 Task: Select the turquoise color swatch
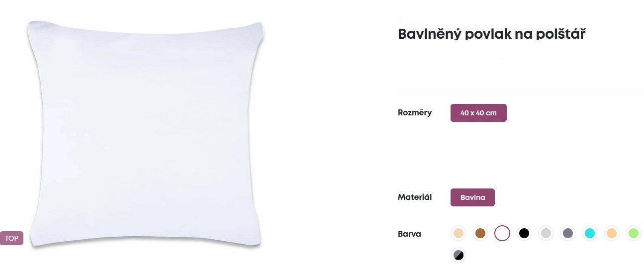(x=589, y=233)
